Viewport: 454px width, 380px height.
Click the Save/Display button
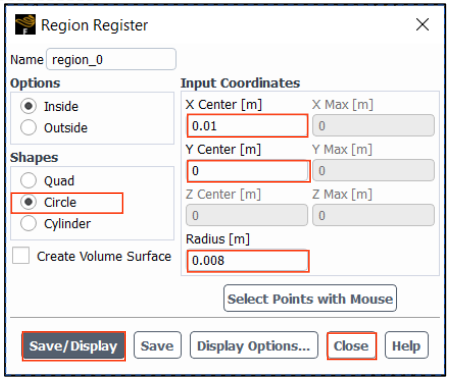(x=74, y=346)
